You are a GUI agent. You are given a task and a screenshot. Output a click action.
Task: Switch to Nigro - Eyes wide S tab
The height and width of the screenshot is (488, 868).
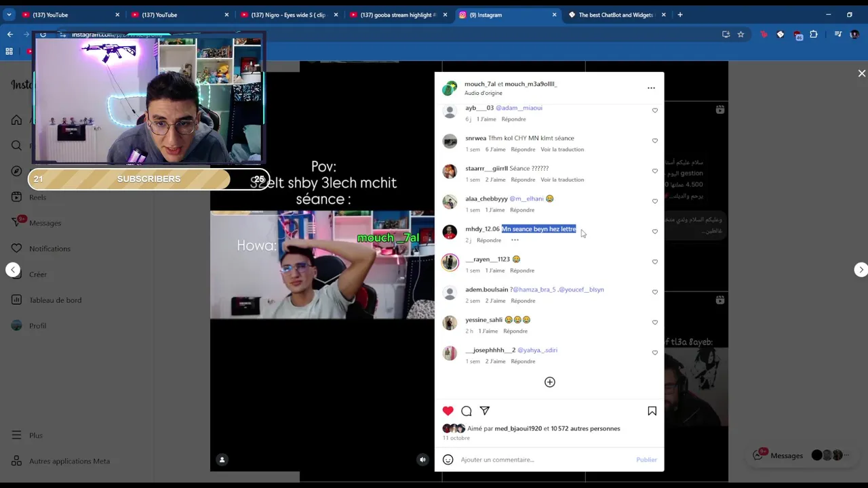coord(288,14)
